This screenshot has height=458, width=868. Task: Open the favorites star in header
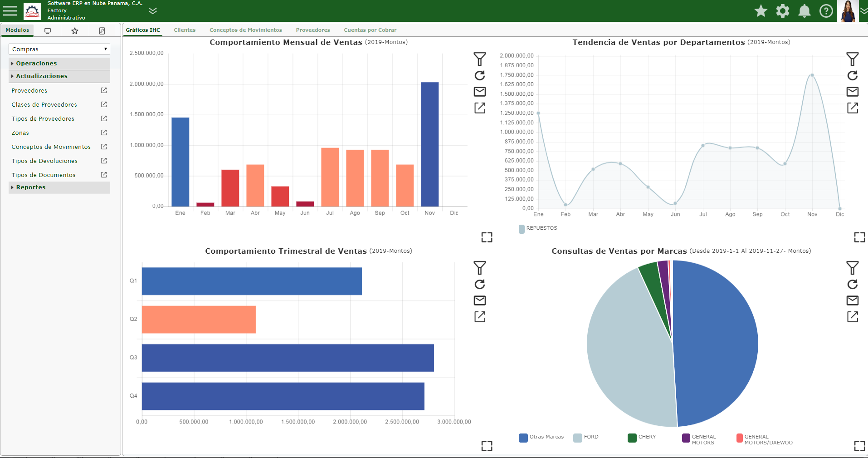[761, 11]
